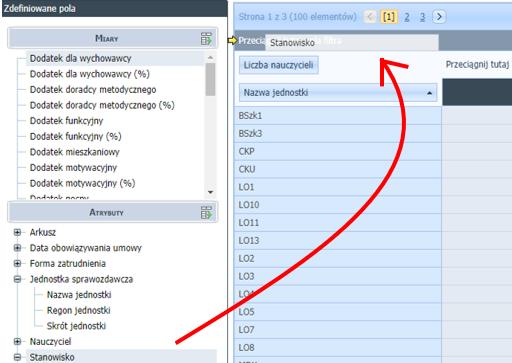Select Stanowisko in attributes tree
Screen dimensions: 512x363
coord(52,357)
